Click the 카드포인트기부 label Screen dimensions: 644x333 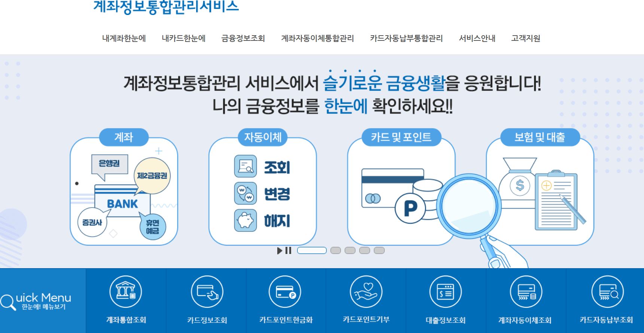click(x=366, y=320)
